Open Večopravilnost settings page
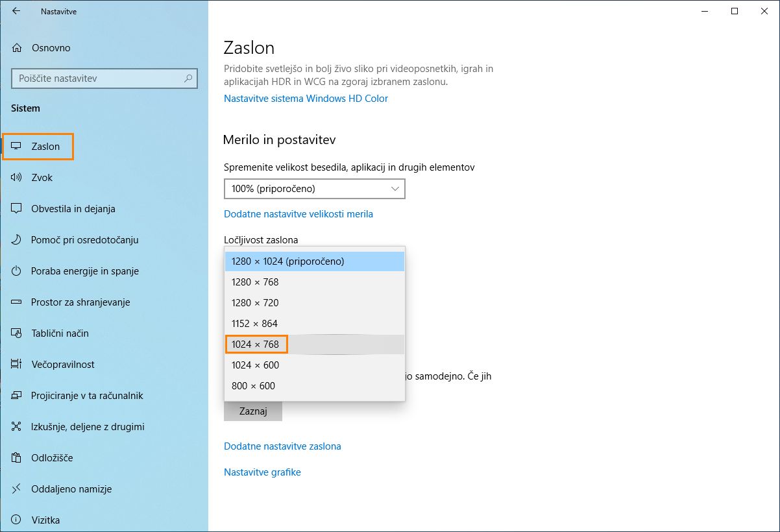Image resolution: width=780 pixels, height=532 pixels. coord(63,365)
